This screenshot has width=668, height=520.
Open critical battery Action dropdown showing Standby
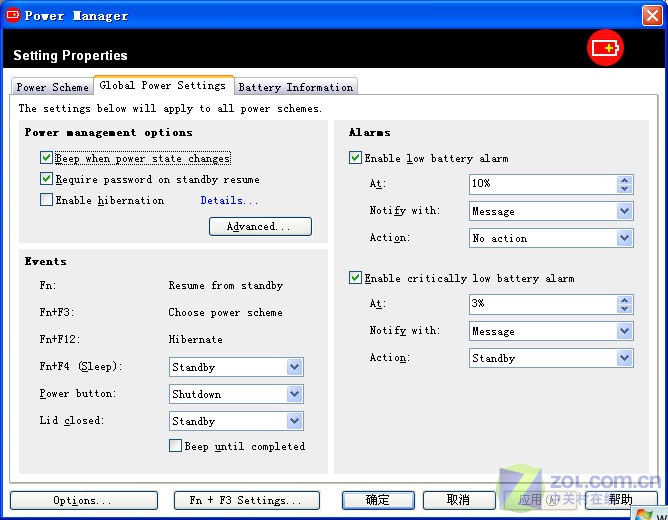[x=625, y=358]
